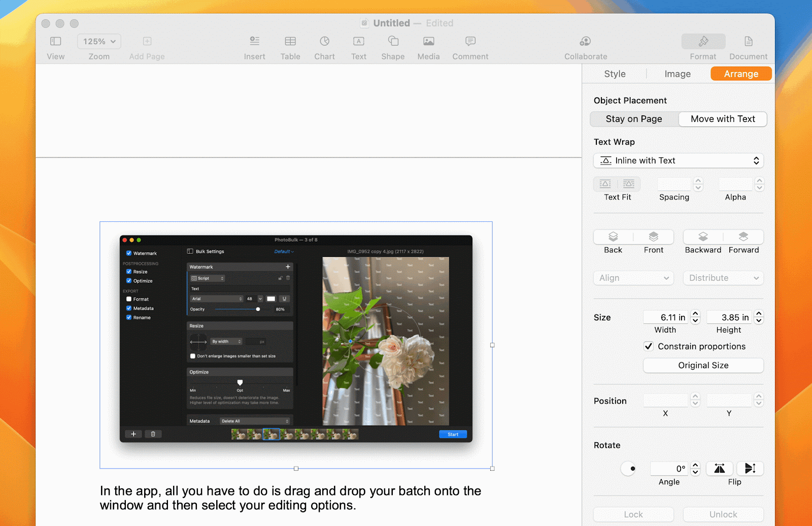Select the first Text Fit icon
812x526 pixels.
pyautogui.click(x=605, y=184)
